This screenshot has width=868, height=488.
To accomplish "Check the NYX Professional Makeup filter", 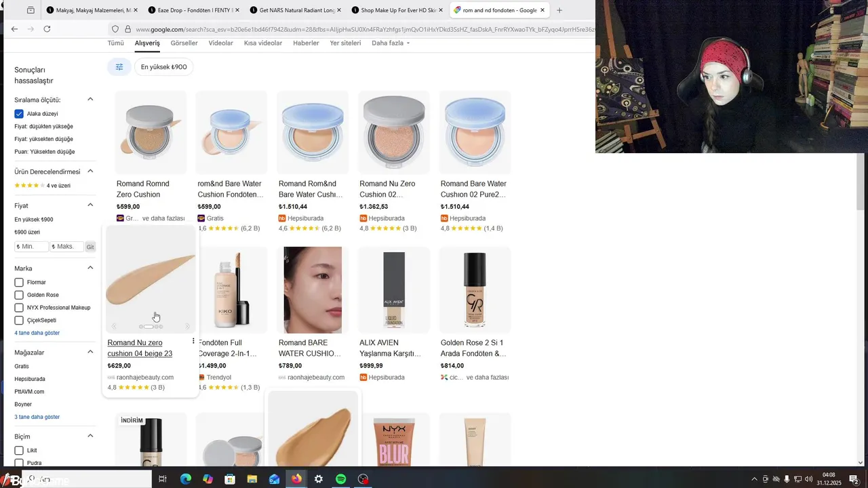I will click(19, 308).
